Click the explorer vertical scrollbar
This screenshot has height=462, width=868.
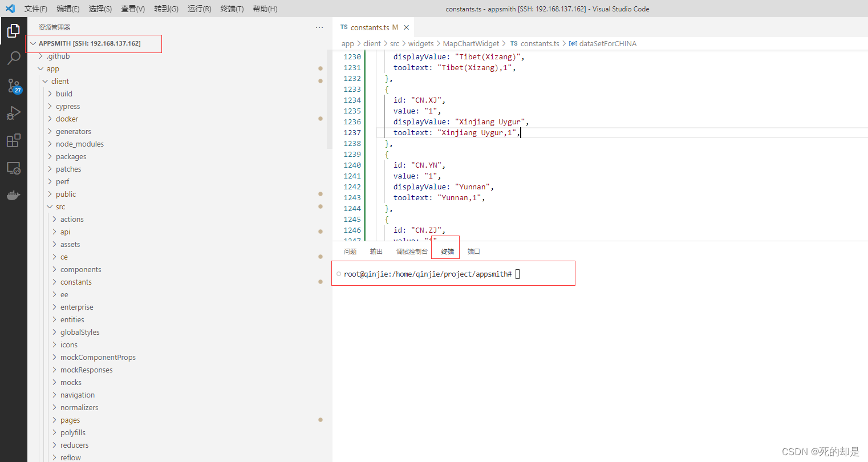pyautogui.click(x=329, y=99)
